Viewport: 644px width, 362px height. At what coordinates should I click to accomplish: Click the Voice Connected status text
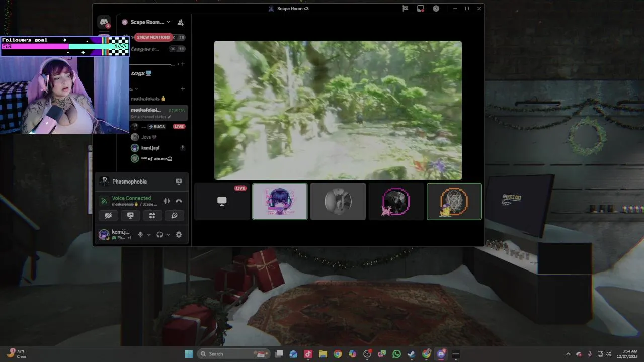coord(131,198)
